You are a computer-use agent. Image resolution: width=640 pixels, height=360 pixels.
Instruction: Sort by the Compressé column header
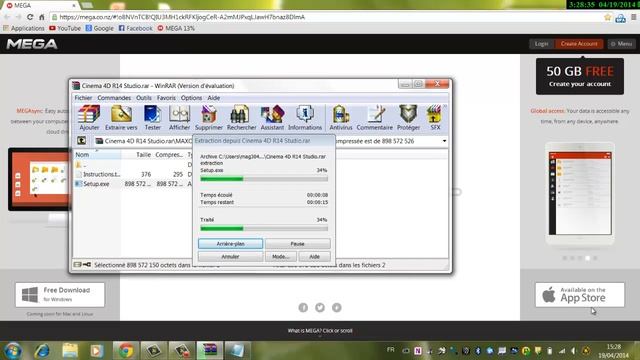[169, 155]
